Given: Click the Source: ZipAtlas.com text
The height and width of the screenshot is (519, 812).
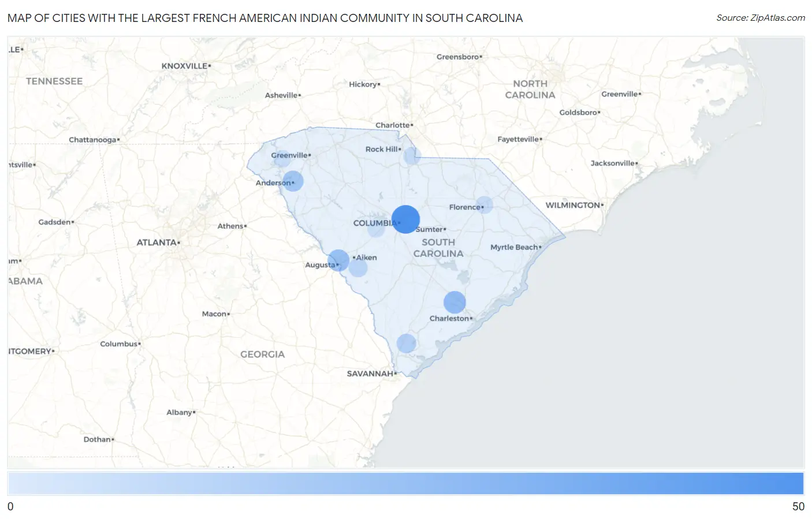Looking at the screenshot, I should coord(761,18).
